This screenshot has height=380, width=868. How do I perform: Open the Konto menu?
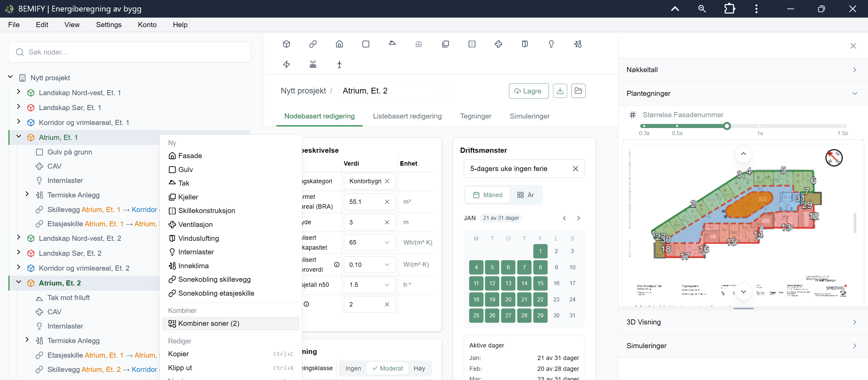pyautogui.click(x=147, y=25)
